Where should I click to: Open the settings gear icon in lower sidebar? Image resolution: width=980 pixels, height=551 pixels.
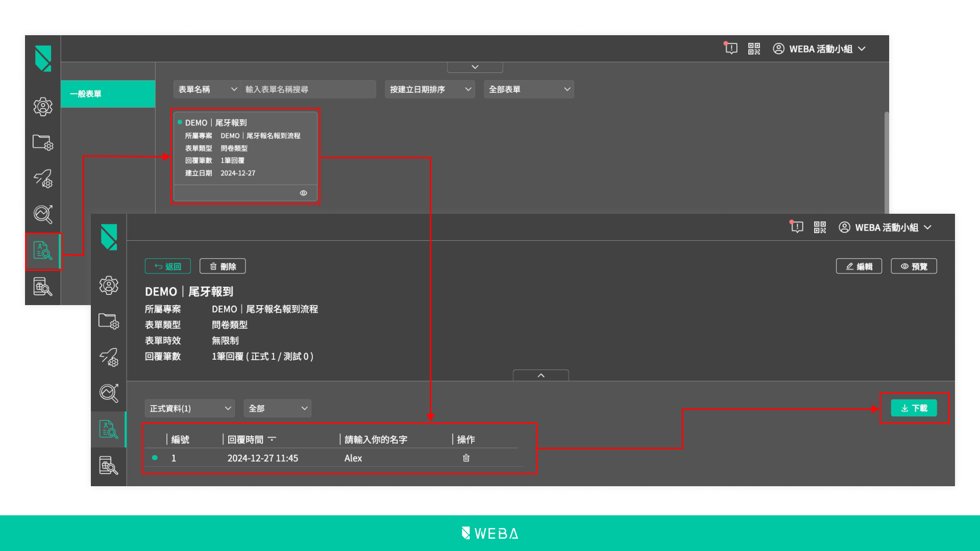point(109,285)
